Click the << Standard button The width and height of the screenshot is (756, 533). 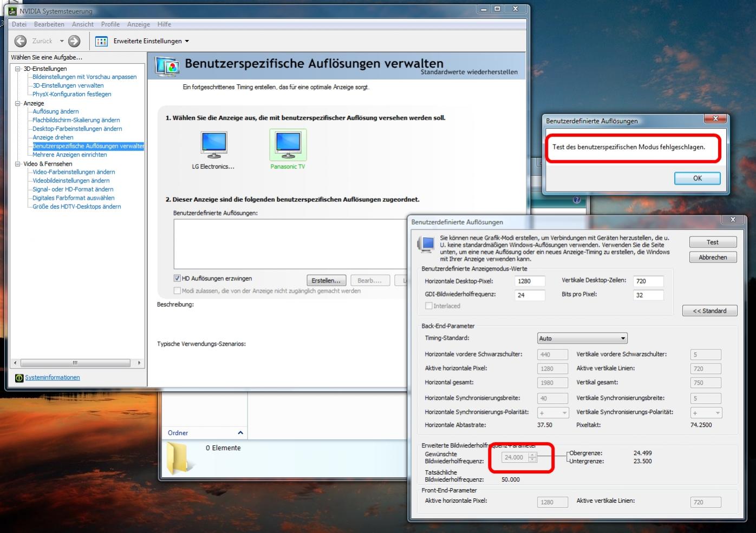click(709, 311)
